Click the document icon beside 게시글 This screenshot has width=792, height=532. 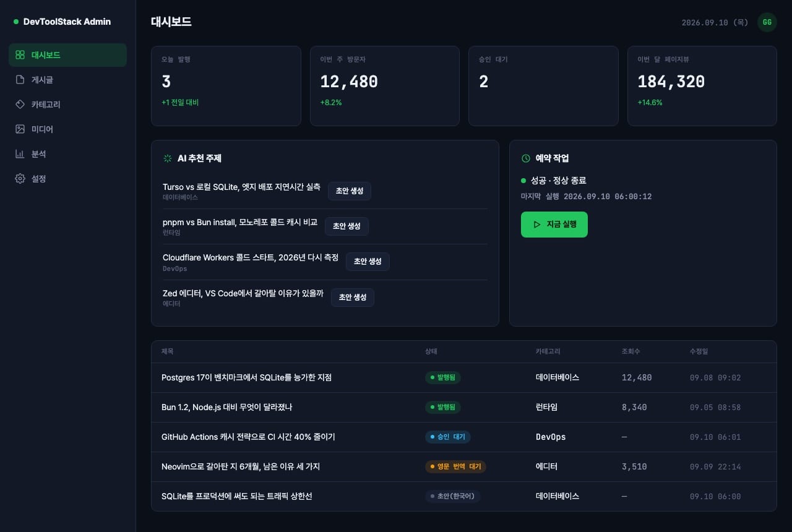(20, 80)
